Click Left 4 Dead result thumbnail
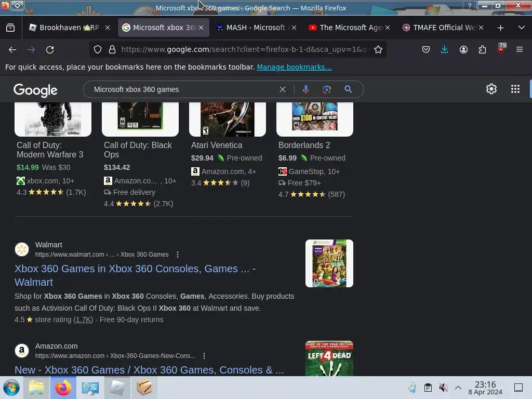Image resolution: width=532 pixels, height=399 pixels. click(x=329, y=358)
